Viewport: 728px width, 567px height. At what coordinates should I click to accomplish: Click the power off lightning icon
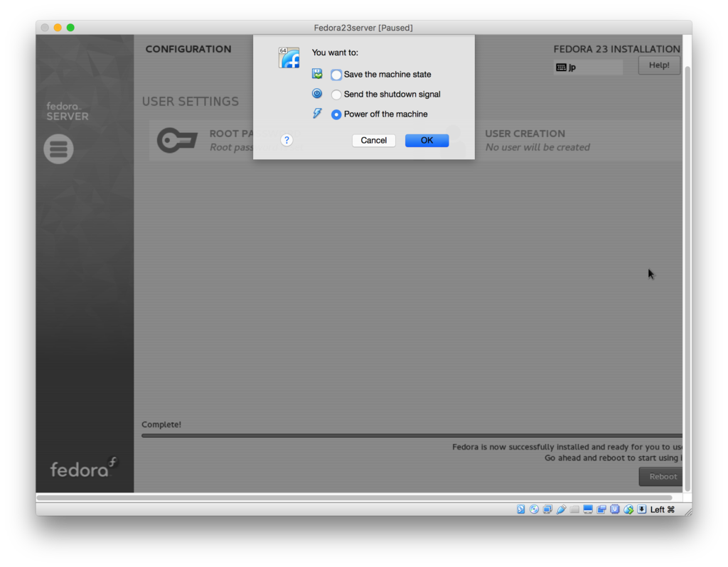click(x=317, y=113)
